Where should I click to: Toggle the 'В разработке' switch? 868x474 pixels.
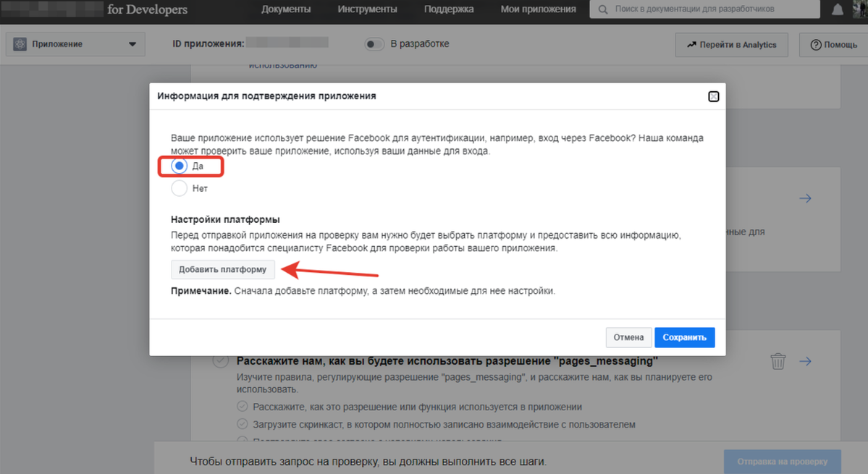pos(374,44)
